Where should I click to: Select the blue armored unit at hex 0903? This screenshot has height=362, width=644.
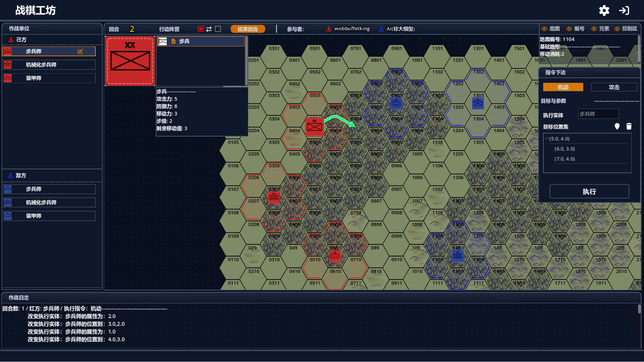396,103
